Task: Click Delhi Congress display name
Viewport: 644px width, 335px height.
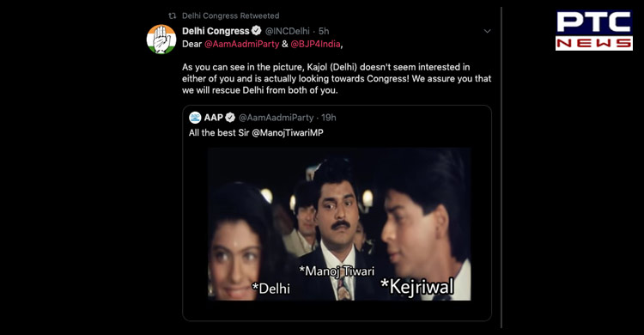Action: [x=216, y=31]
